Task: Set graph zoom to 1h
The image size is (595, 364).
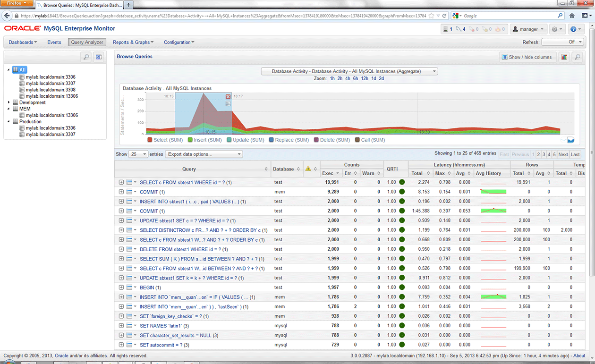Action: point(332,78)
